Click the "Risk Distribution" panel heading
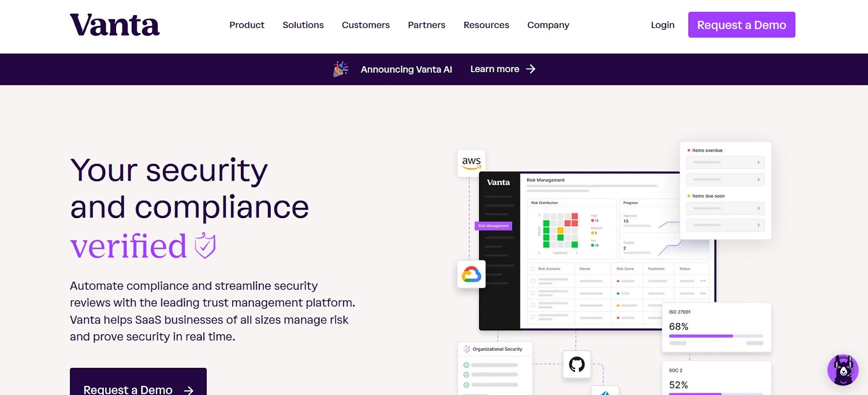The width and height of the screenshot is (868, 395). (545, 203)
